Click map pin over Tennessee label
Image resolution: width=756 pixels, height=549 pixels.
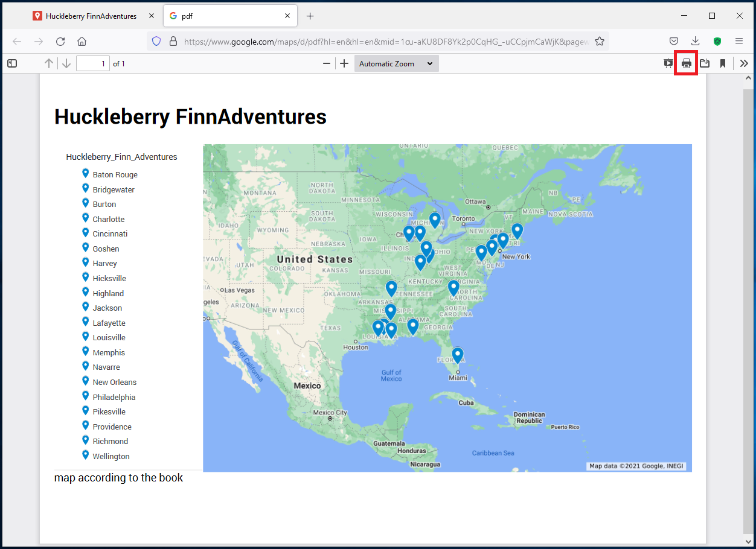(x=391, y=288)
